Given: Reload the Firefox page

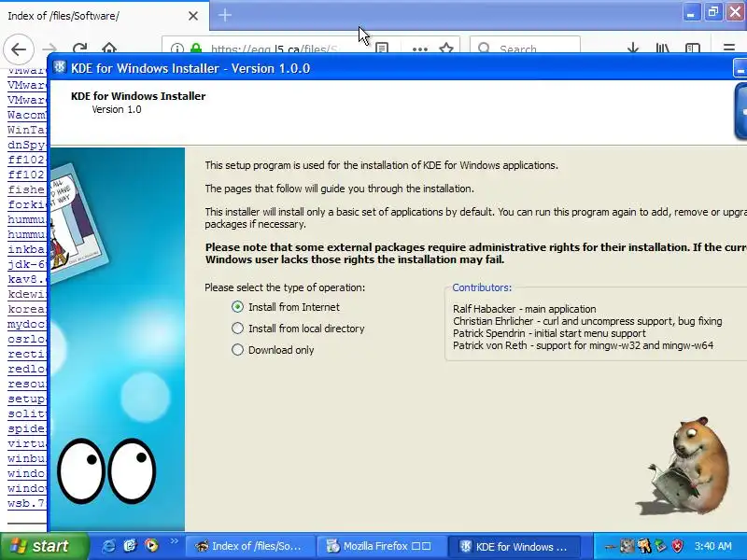Looking at the screenshot, I should click(x=79, y=49).
